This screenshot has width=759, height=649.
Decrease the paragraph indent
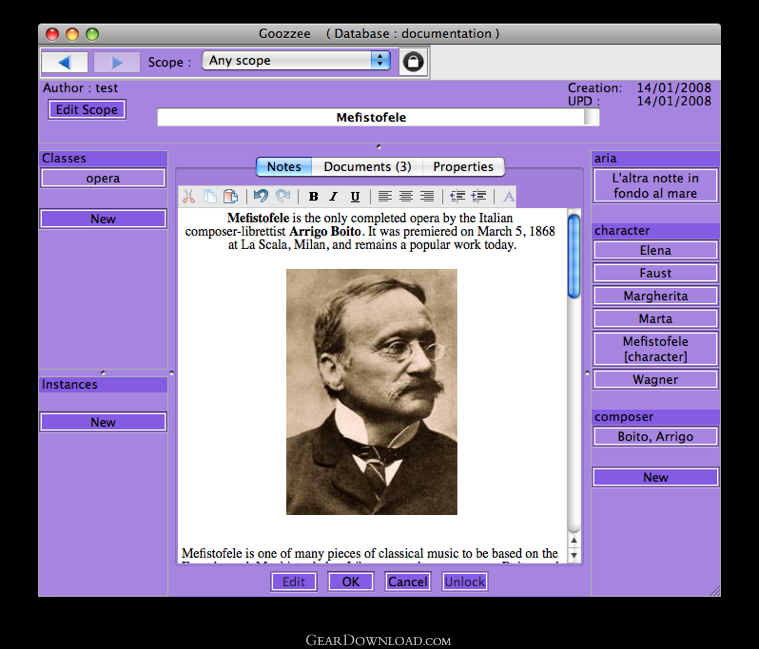[457, 196]
